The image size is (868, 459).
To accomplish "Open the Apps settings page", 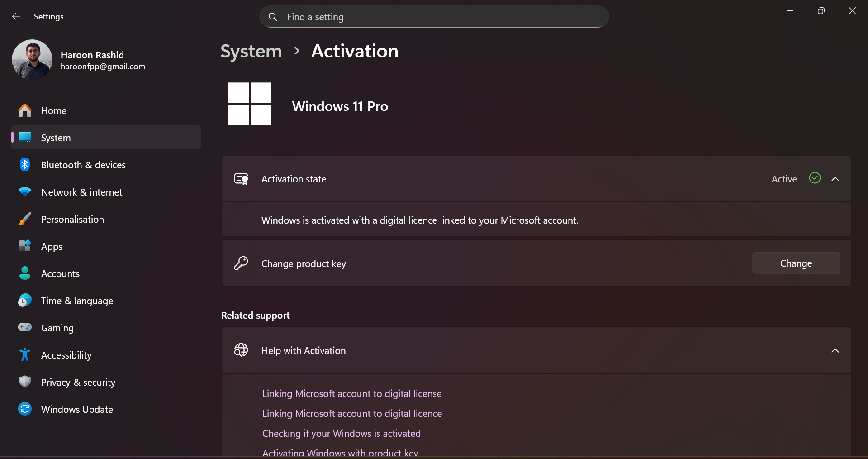I will click(52, 247).
